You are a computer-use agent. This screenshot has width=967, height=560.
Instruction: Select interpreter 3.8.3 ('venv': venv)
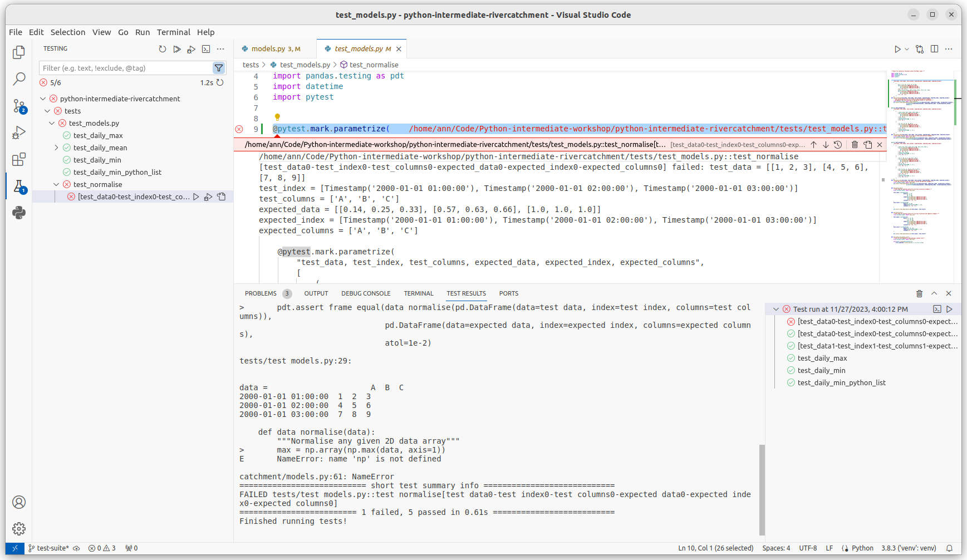(909, 548)
